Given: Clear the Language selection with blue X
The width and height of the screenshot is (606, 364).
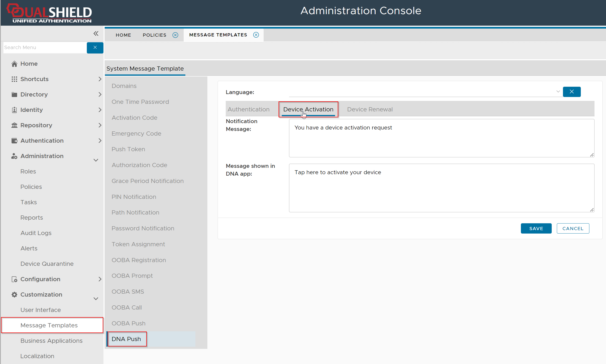Looking at the screenshot, I should 571,92.
